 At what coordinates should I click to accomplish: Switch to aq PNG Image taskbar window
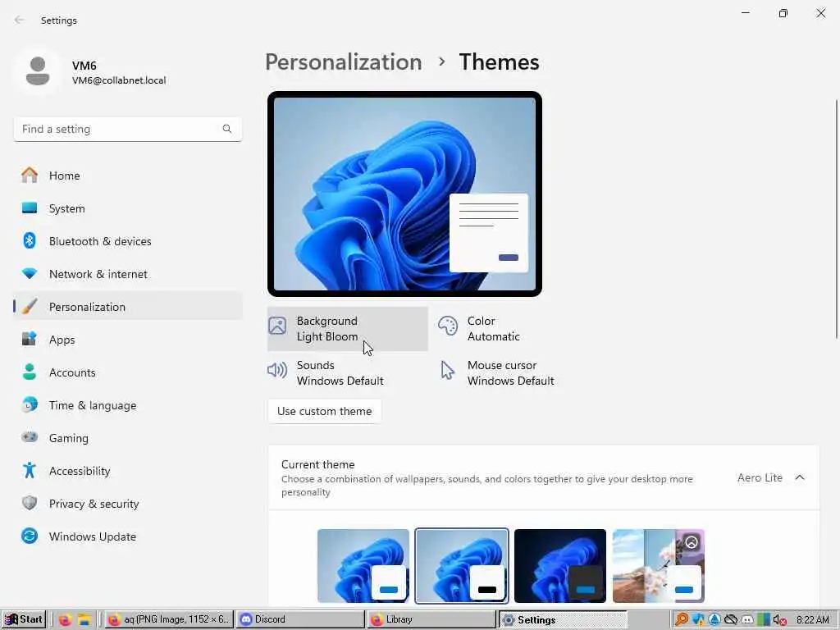168,620
